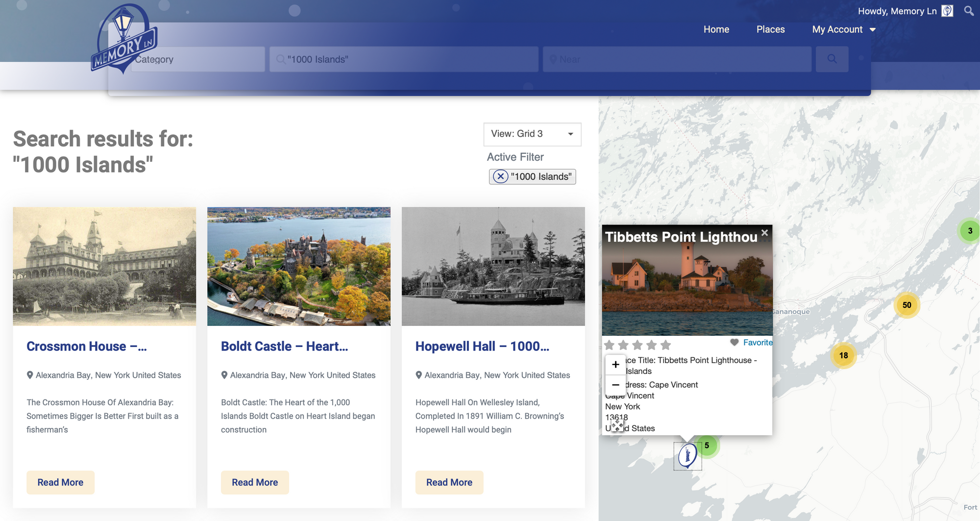This screenshot has width=980, height=521.
Task: Toggle the map fullscreen expand icon
Action: coord(617,425)
